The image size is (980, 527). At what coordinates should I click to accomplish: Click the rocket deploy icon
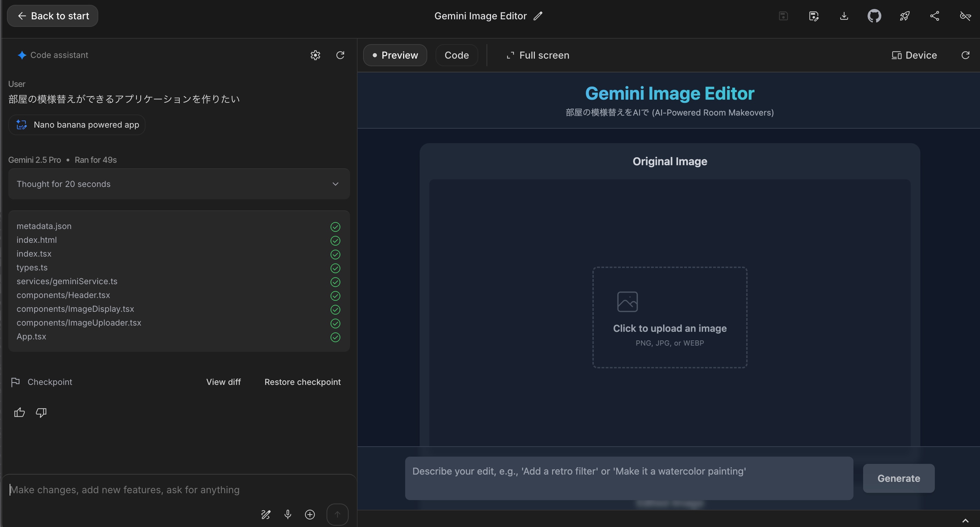pos(904,16)
